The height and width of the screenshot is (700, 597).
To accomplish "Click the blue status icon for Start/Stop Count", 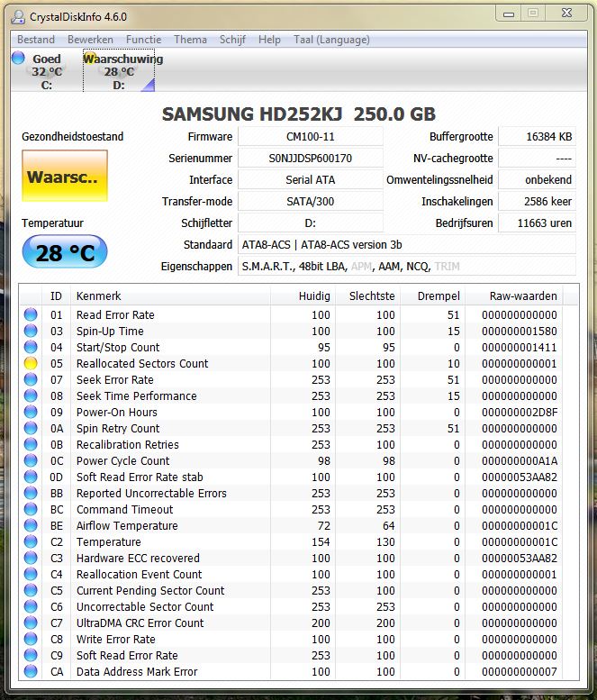I will click(x=31, y=347).
